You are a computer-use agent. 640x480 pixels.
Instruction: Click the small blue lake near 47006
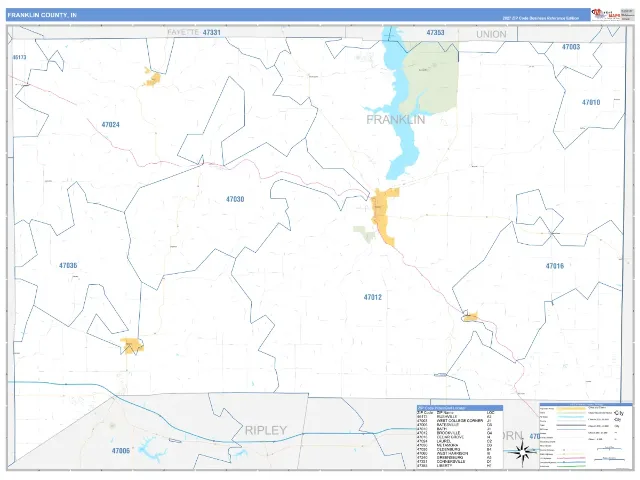click(151, 448)
